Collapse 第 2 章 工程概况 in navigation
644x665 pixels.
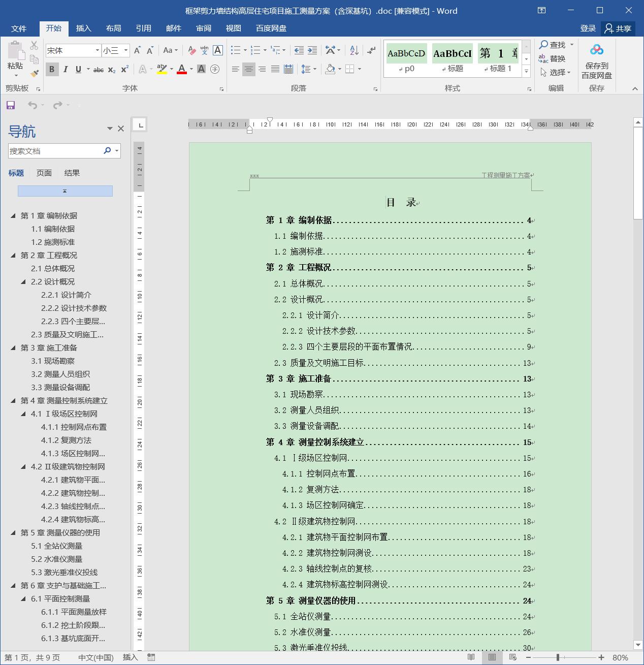coord(13,255)
